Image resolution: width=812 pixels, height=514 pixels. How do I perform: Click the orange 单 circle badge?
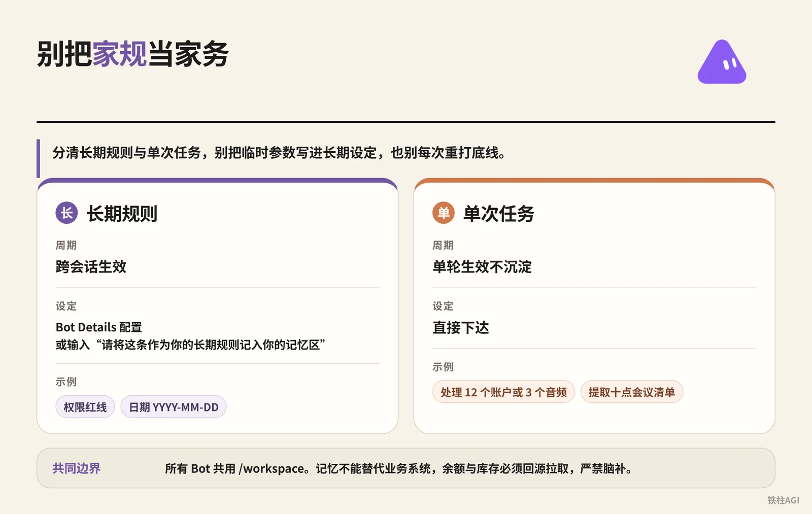[x=444, y=213]
